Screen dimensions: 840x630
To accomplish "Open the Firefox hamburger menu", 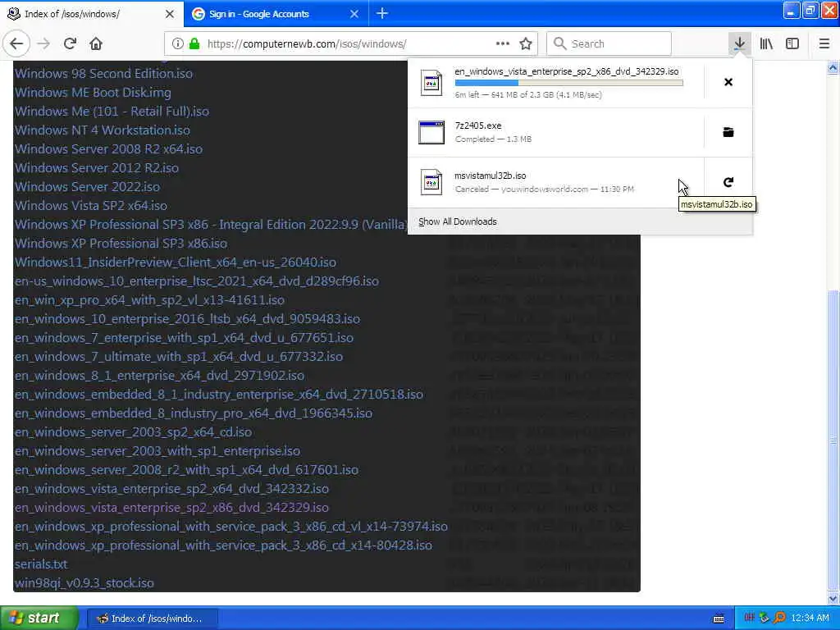I will 824,43.
